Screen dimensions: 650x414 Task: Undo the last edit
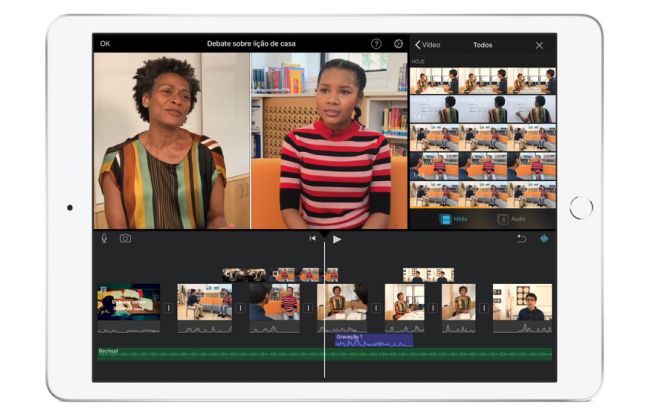pyautogui.click(x=521, y=238)
